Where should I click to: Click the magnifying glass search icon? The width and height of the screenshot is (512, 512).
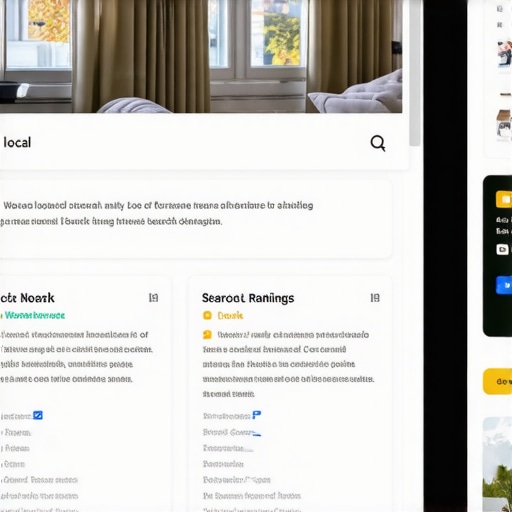(378, 143)
